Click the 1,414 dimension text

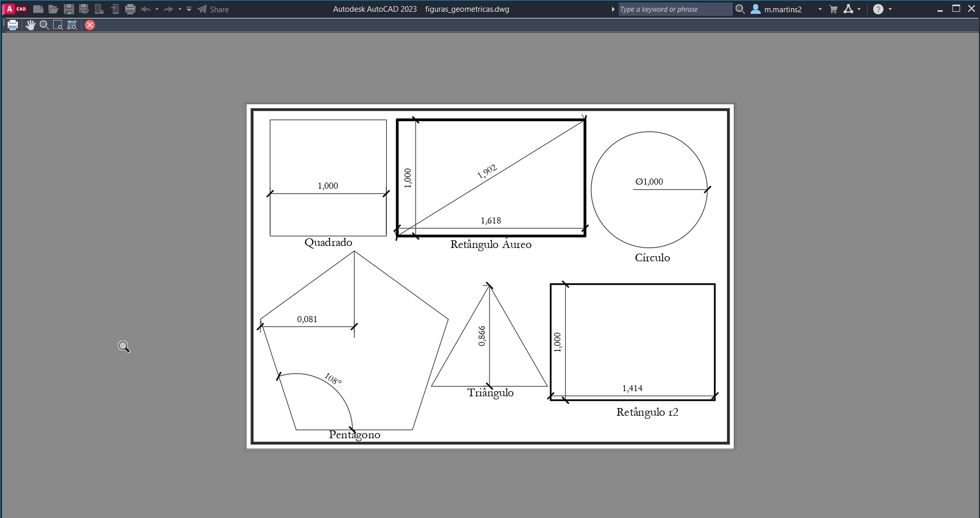[633, 389]
